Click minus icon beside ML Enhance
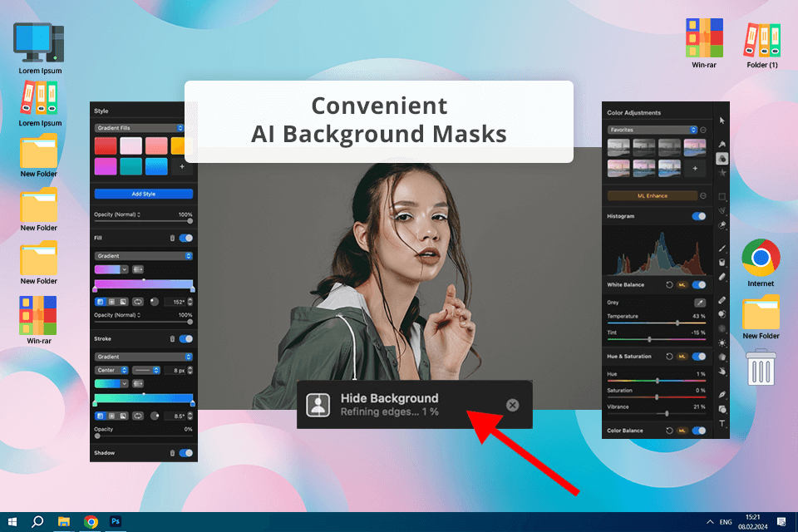Viewport: 798px width, 532px height. click(x=703, y=195)
